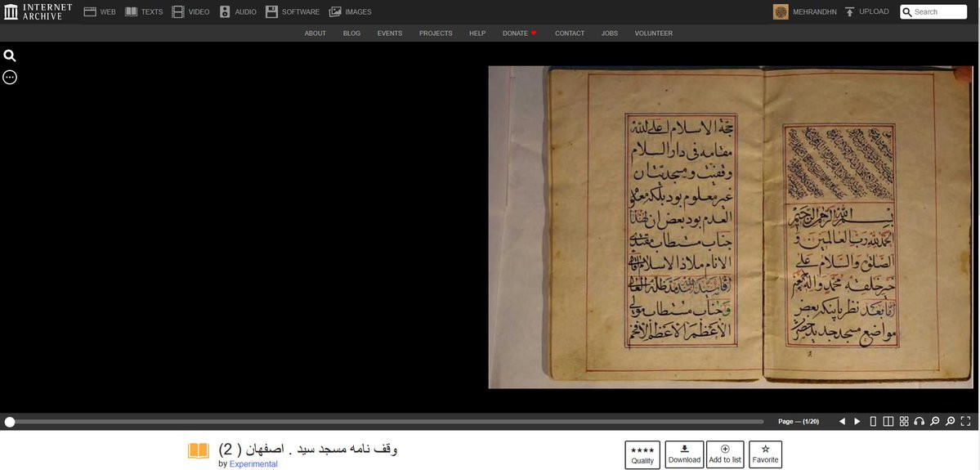The height and width of the screenshot is (470, 980).
Task: Switch to two-page view
Action: click(x=888, y=422)
